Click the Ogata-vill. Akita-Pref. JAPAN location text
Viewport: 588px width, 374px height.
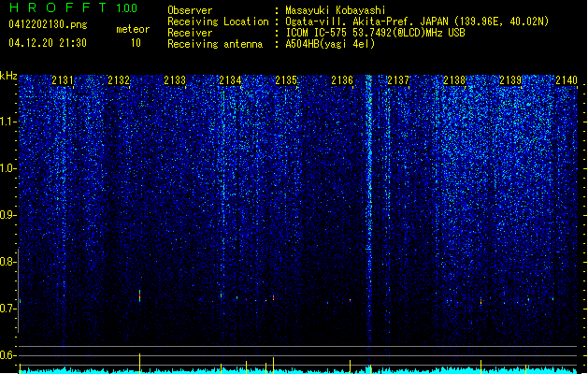tap(417, 22)
